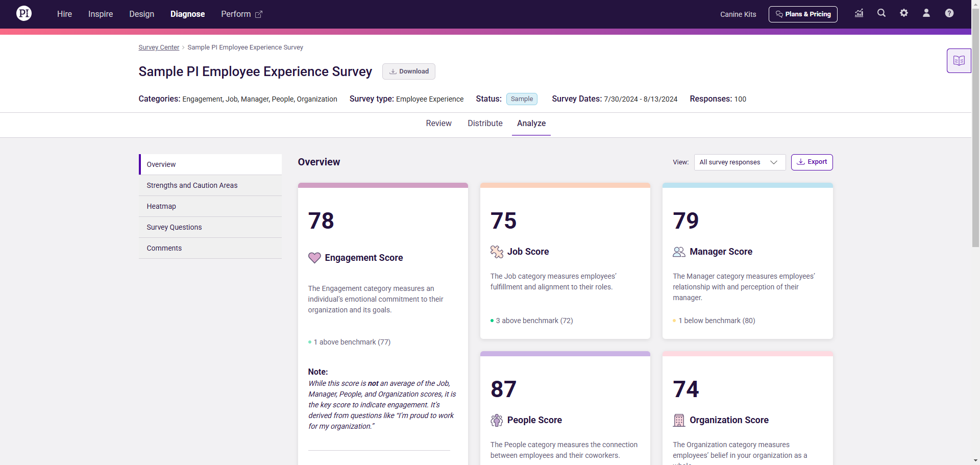Click the Manager Score 79 value
The image size is (980, 465).
(x=685, y=221)
